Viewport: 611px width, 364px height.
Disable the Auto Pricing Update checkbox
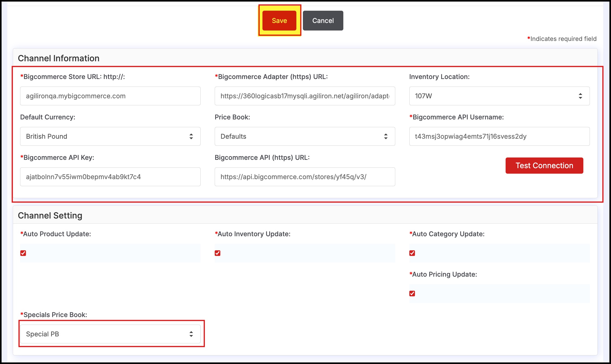(412, 294)
